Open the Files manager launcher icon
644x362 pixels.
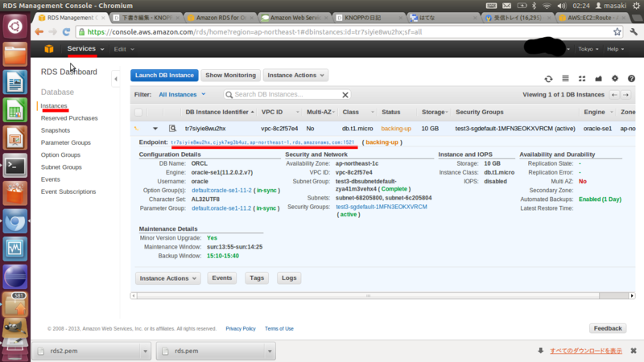15,54
